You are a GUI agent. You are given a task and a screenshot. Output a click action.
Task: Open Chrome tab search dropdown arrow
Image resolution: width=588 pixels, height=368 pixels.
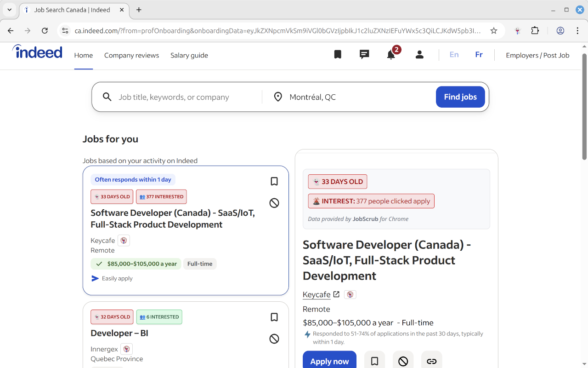coord(10,10)
